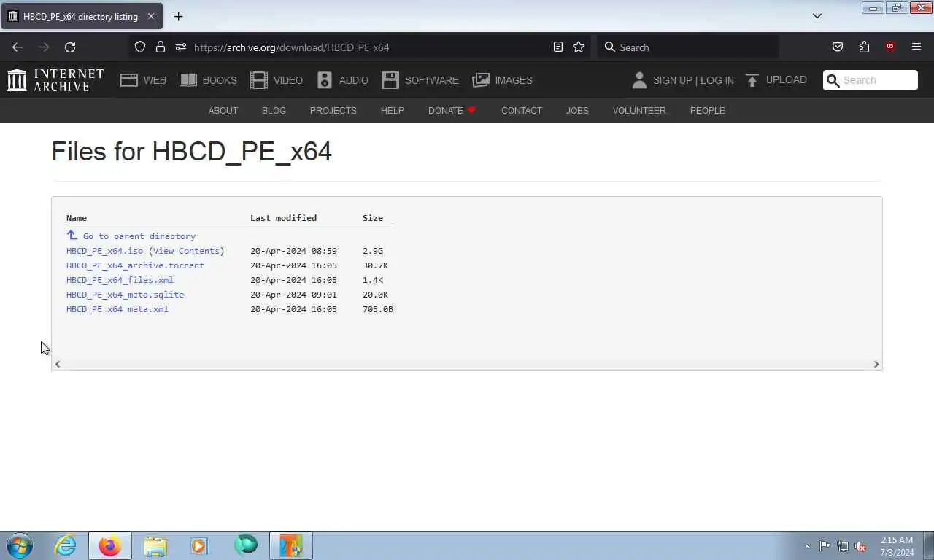Open HBCD_PE_x64_files.xml
Viewport: 934px width, 560px height.
120,280
